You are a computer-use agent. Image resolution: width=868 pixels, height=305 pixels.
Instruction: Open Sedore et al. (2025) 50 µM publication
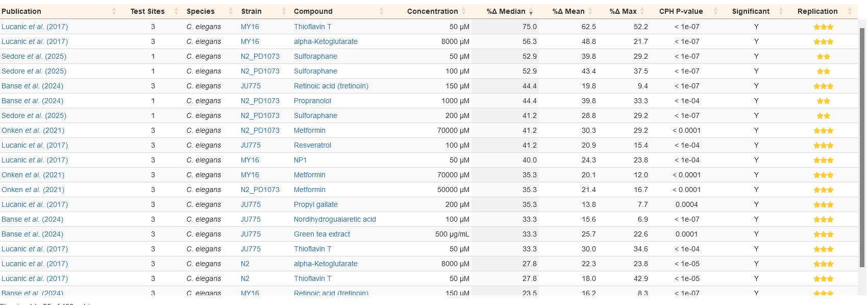pyautogui.click(x=34, y=56)
